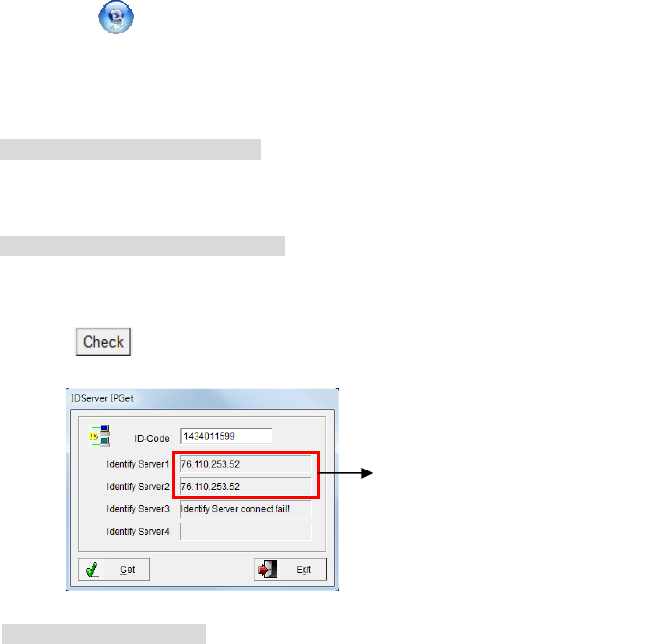Click the red arrow door icon on Exit
659x644 pixels.
268,570
